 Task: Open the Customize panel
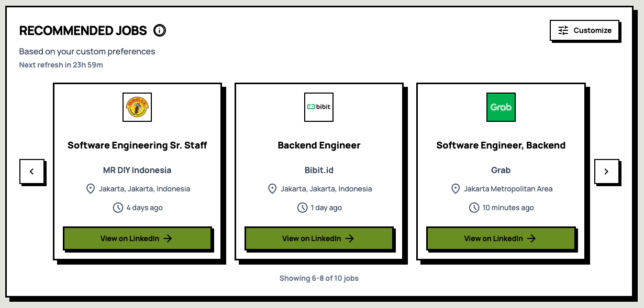(584, 30)
